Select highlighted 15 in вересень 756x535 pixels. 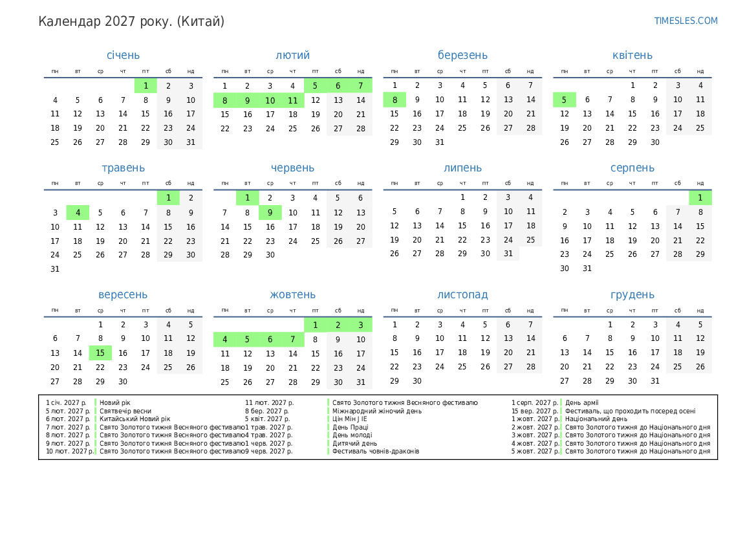pos(100,353)
